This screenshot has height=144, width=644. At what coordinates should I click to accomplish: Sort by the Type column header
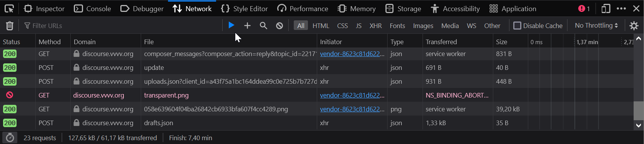[x=405, y=41]
